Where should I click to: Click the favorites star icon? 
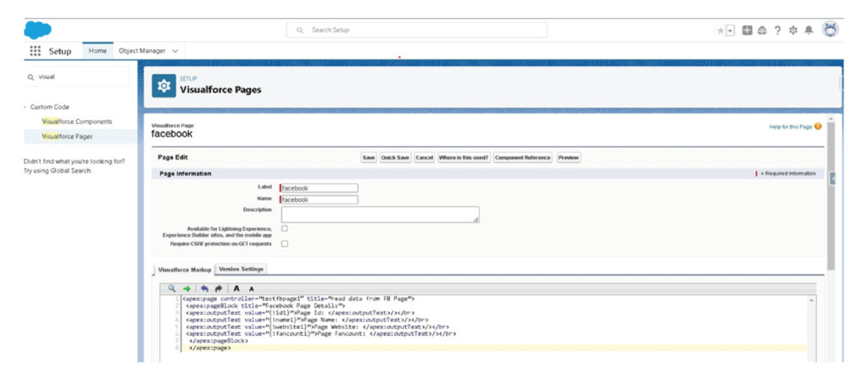click(x=721, y=31)
